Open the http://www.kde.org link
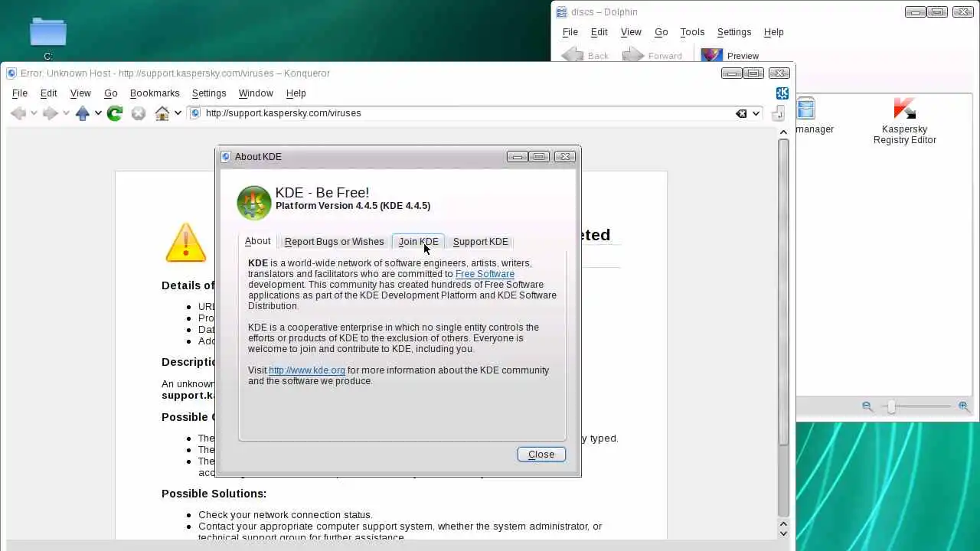 (x=306, y=370)
